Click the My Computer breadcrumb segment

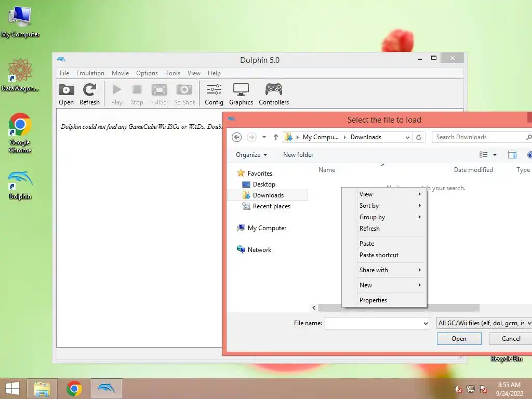(321, 137)
